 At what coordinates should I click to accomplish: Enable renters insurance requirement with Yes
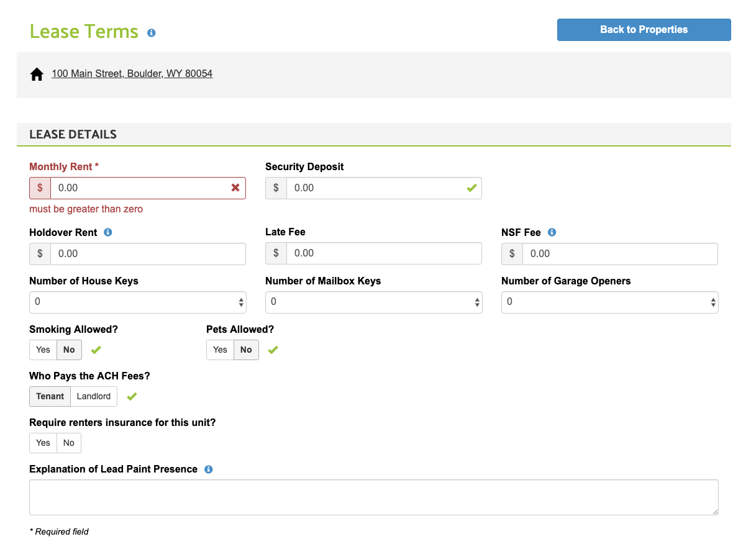tap(42, 443)
